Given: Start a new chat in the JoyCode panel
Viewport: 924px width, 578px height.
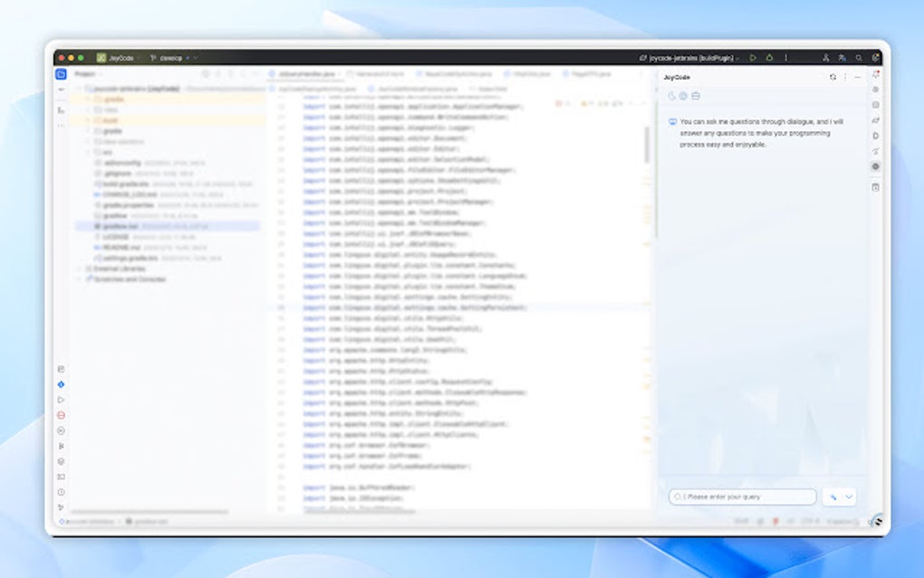Looking at the screenshot, I should 671,95.
